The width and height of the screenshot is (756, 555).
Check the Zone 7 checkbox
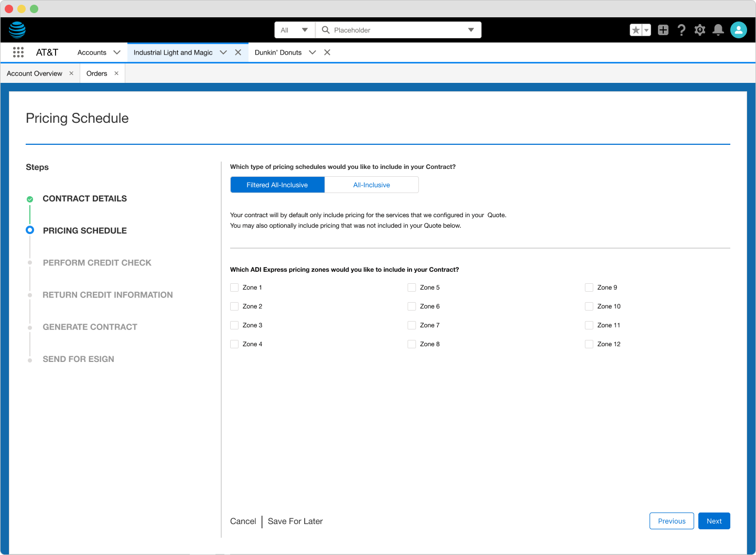(412, 325)
